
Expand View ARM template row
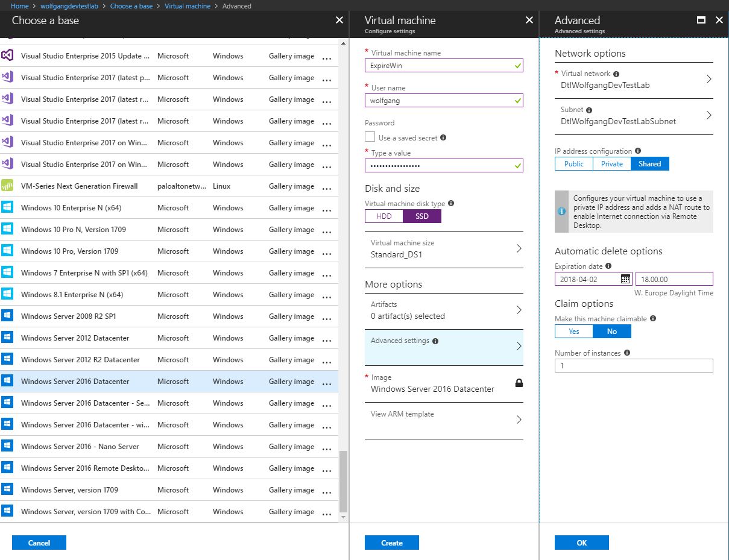click(444, 420)
